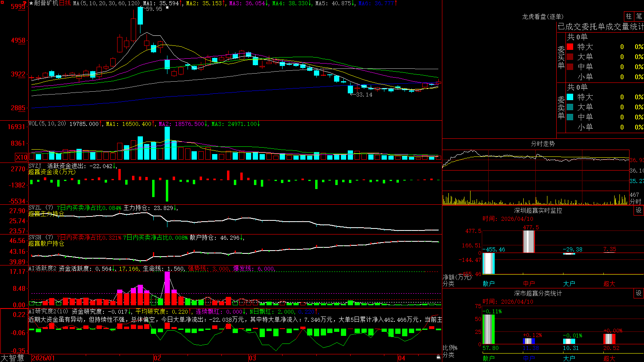Click the dark red 中单 buy-order swatch
Image resolution: width=644 pixels, height=362 pixels.
click(570, 67)
